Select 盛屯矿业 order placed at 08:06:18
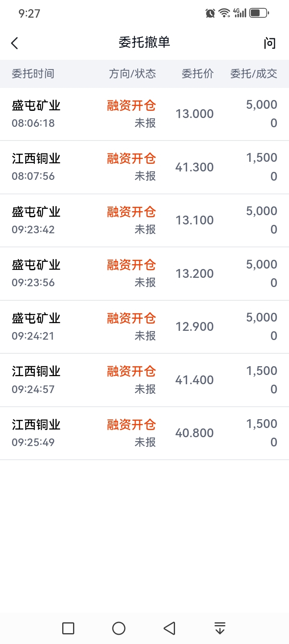 coord(144,114)
